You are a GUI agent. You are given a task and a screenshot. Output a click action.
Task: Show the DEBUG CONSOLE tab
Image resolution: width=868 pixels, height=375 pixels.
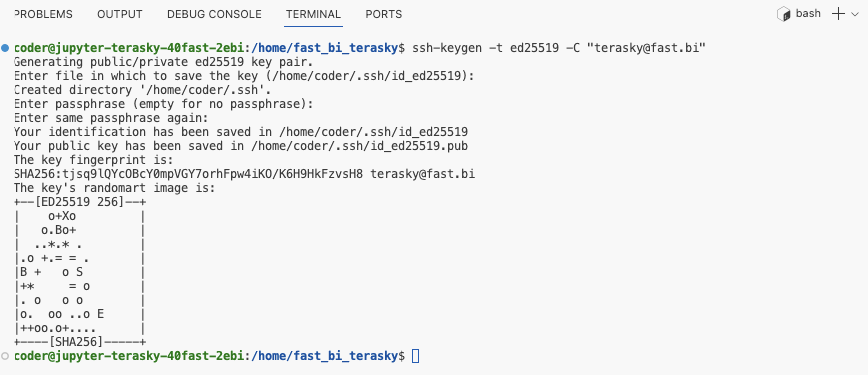pos(214,14)
